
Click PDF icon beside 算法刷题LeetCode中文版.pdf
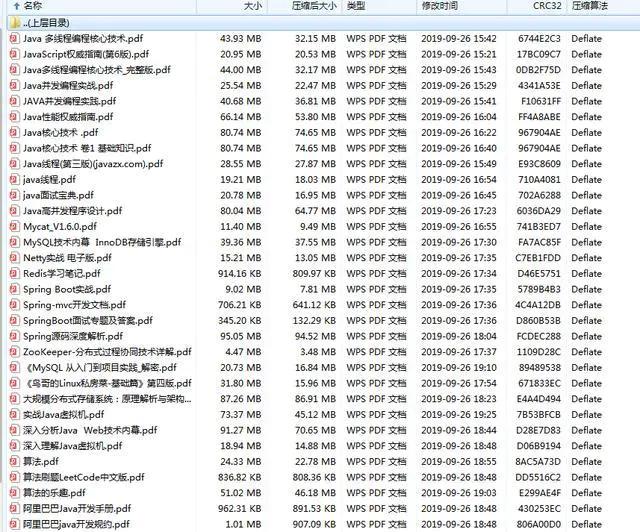pos(14,477)
